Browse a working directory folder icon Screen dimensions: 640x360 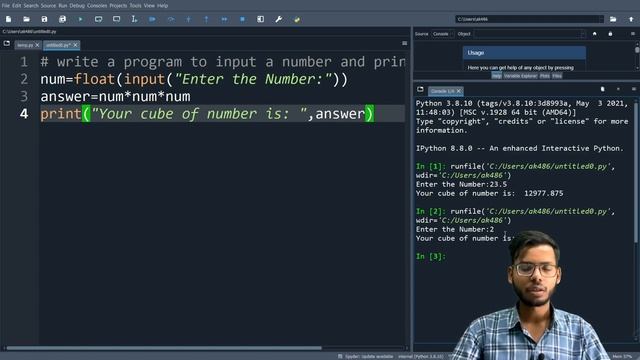tap(613, 19)
